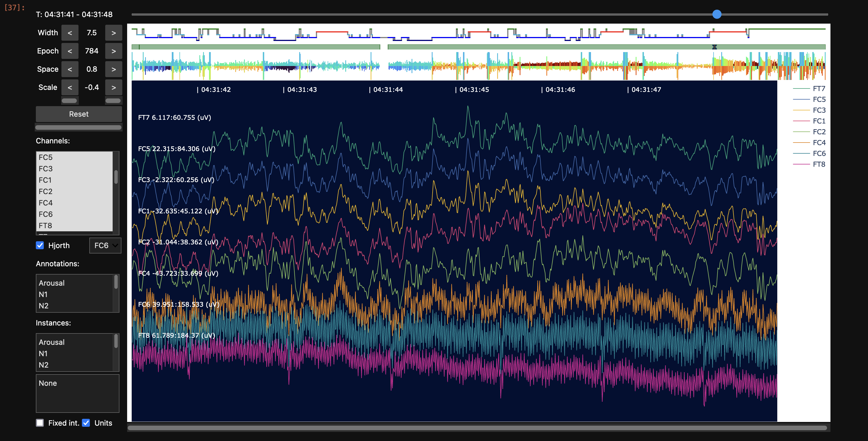Screen dimensions: 868x441
Task: Advance to next Epoch with right arrow
Action: (113, 51)
